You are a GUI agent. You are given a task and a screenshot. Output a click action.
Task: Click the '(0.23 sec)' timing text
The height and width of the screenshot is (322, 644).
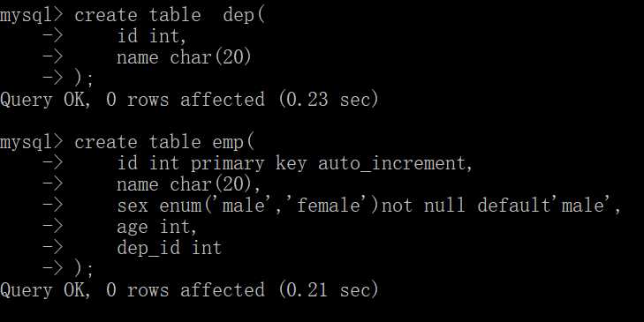pyautogui.click(x=328, y=100)
